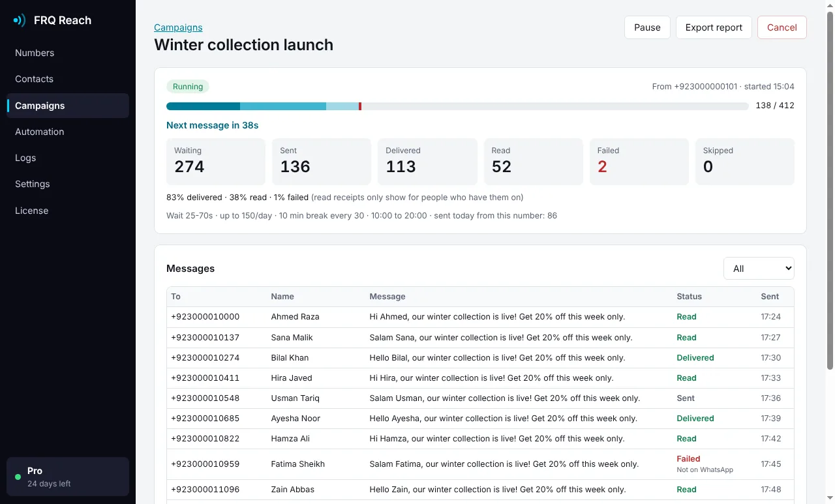
Task: Open the All messages filter dropdown
Action: 759,269
